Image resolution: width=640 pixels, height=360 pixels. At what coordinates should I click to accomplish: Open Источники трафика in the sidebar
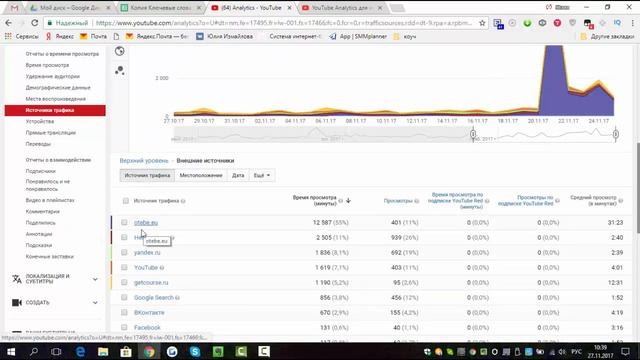55,110
